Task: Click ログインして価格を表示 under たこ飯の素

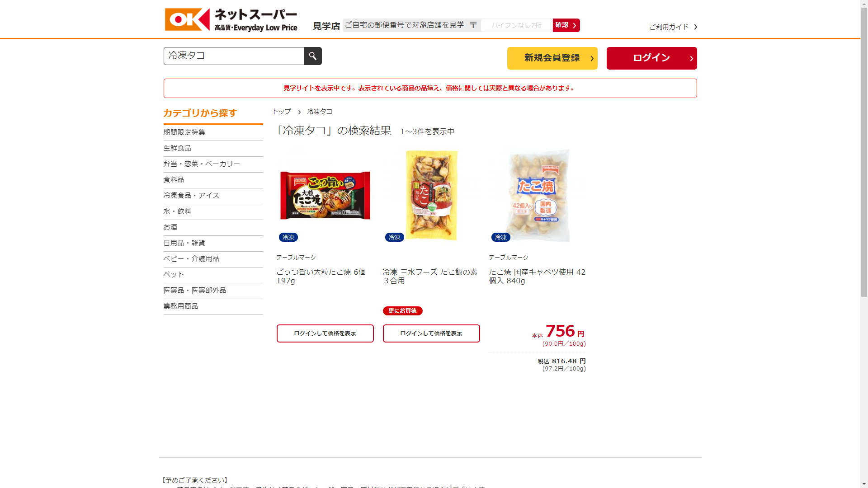Action: (431, 333)
